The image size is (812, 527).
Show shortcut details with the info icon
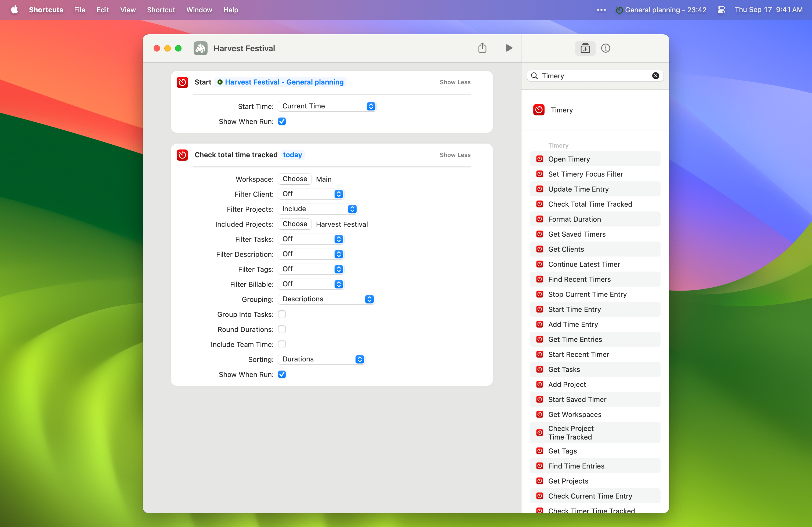click(x=606, y=48)
